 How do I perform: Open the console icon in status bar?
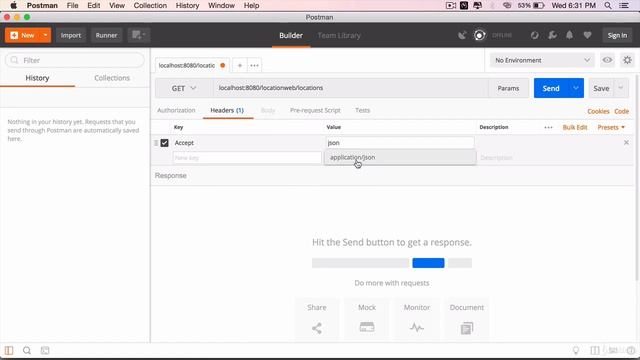(x=45, y=350)
